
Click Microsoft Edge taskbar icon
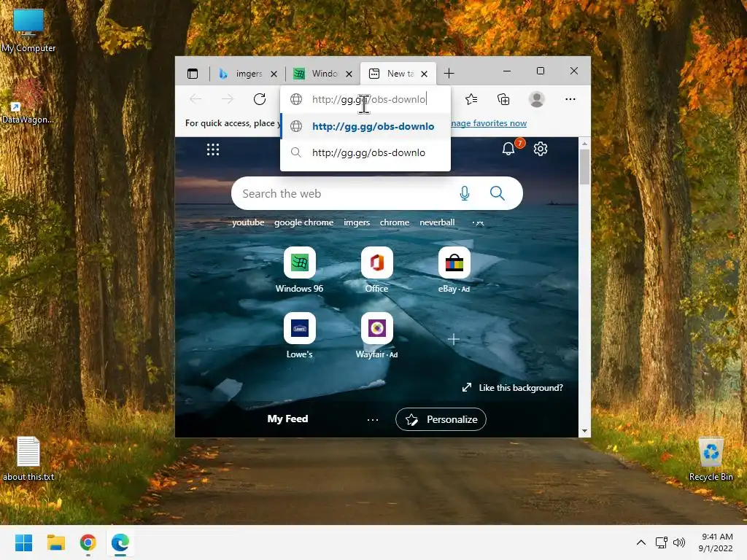tap(120, 542)
